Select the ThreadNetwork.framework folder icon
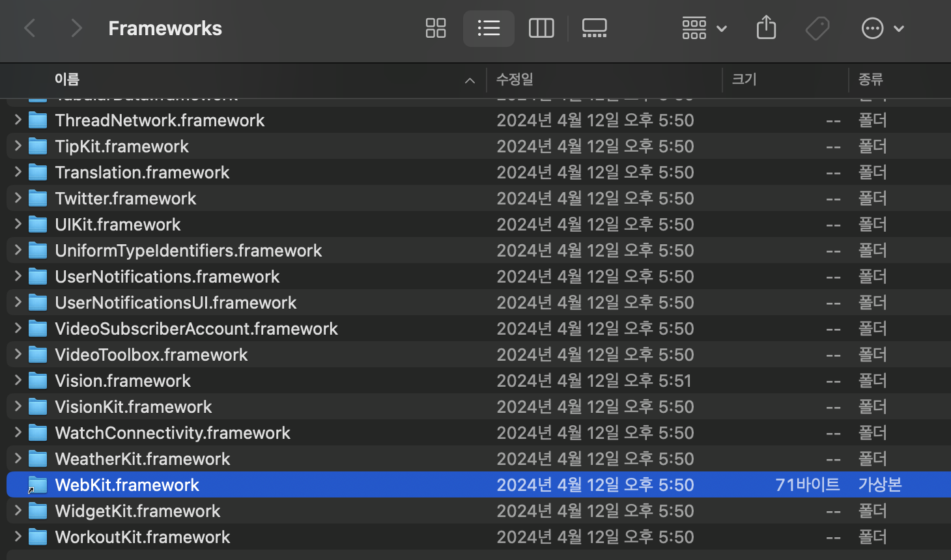The image size is (951, 560). pos(38,120)
